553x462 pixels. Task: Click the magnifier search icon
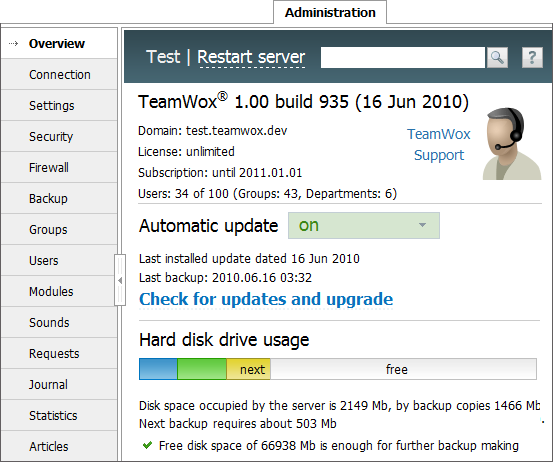pos(497,57)
